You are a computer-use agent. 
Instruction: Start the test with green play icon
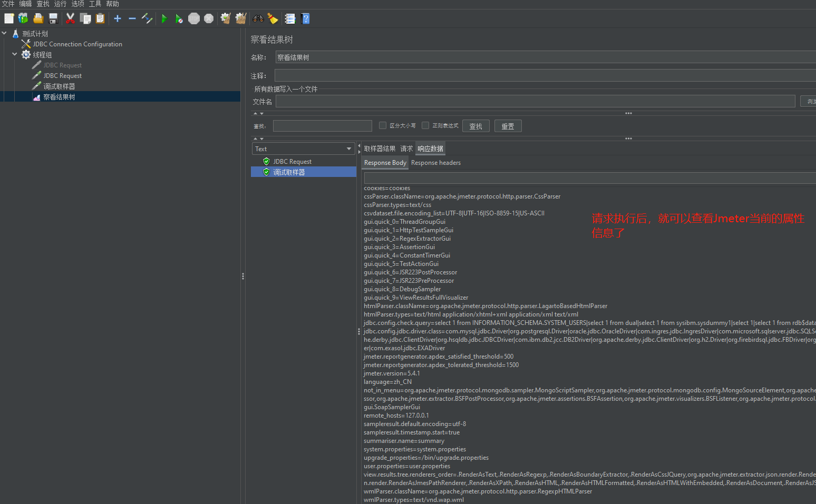[164, 18]
